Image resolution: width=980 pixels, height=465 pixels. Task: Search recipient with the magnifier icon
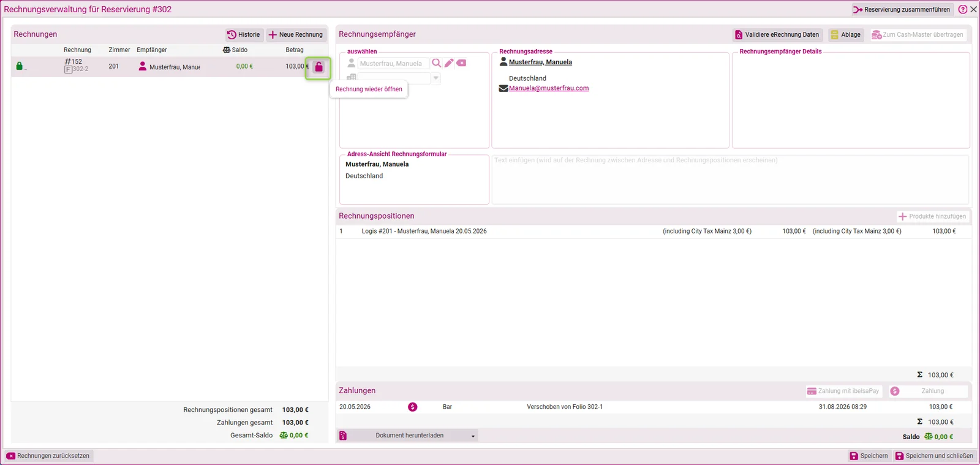pyautogui.click(x=436, y=63)
